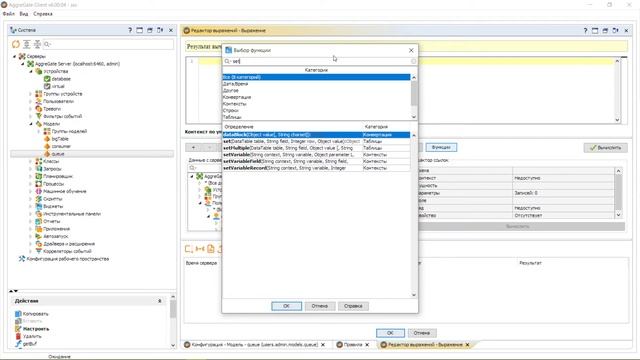Select Контексты category in list
The height and width of the screenshot is (360, 640).
pos(316,104)
